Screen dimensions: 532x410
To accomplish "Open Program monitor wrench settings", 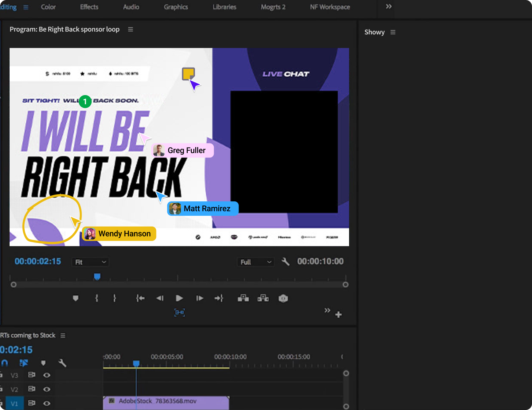I will (x=285, y=262).
